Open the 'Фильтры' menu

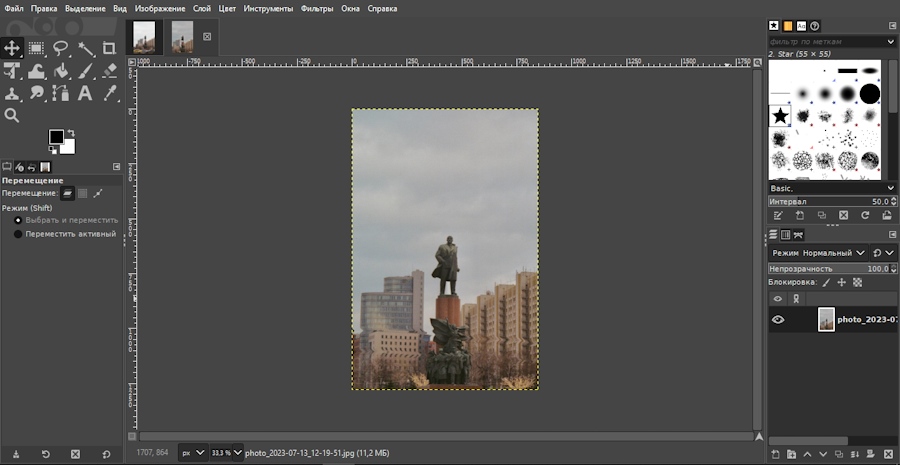coord(316,8)
